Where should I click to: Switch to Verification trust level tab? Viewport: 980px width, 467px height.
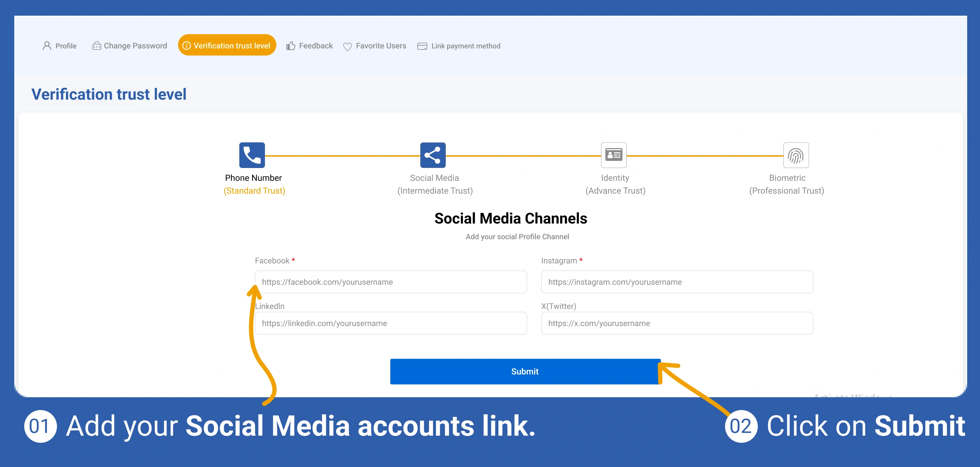(227, 45)
